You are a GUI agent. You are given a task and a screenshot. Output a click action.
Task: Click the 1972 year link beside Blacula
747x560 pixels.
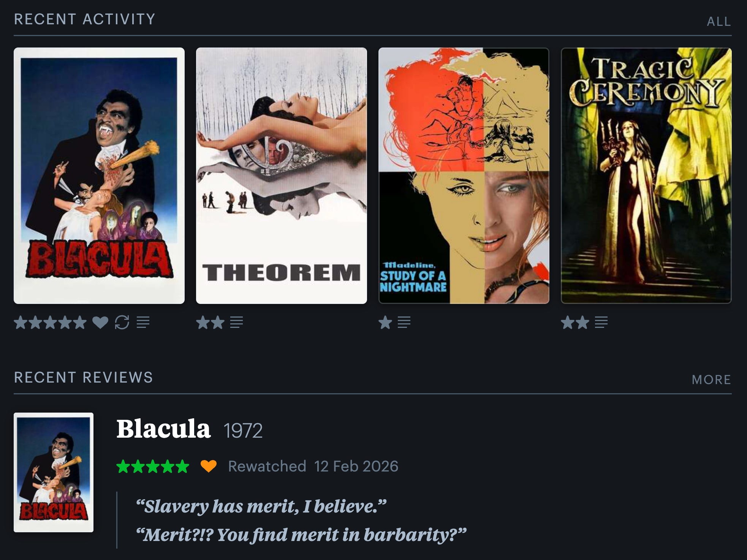[x=243, y=431]
